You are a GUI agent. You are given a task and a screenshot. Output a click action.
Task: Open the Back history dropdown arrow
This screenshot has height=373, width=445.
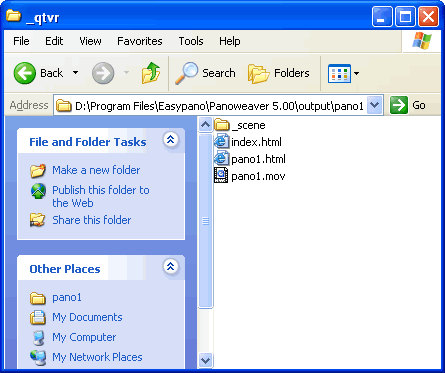76,73
